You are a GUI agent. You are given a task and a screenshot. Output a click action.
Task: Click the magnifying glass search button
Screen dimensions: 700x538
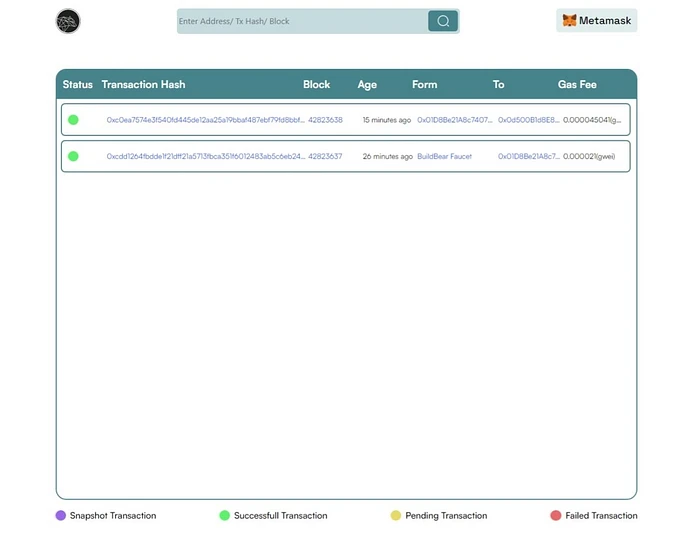click(443, 21)
